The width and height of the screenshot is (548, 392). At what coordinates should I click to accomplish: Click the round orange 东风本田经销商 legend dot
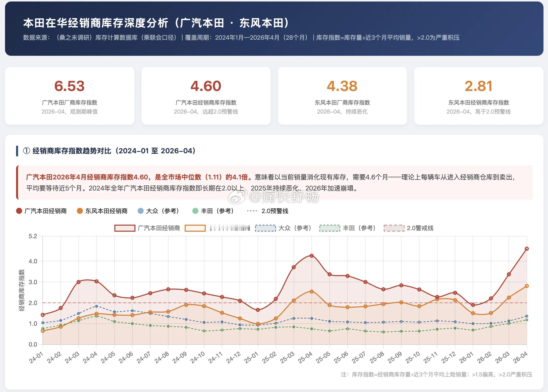(x=80, y=211)
